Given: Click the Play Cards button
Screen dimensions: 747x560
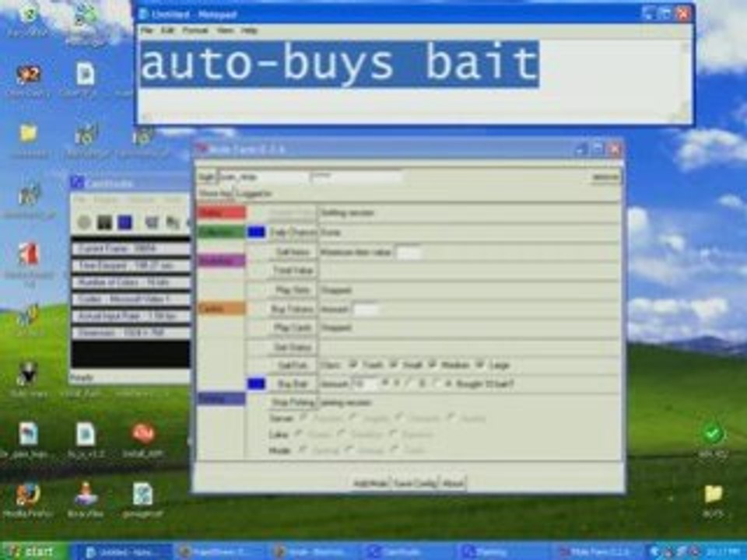Looking at the screenshot, I should point(292,327).
